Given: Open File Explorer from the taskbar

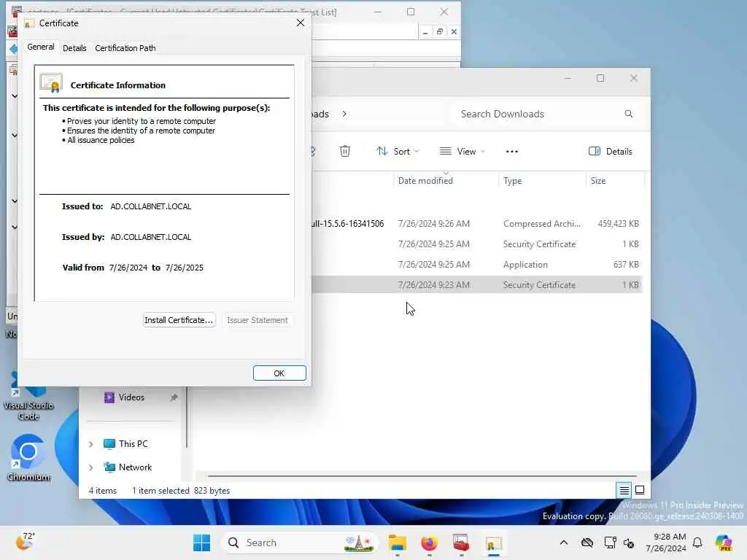Looking at the screenshot, I should (397, 542).
